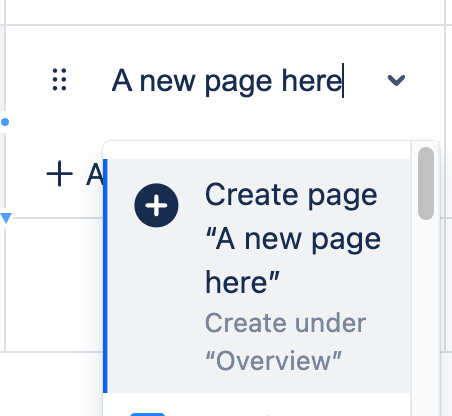
Task: Click the 'Create under "Overview"' subtext
Action: click(286, 342)
